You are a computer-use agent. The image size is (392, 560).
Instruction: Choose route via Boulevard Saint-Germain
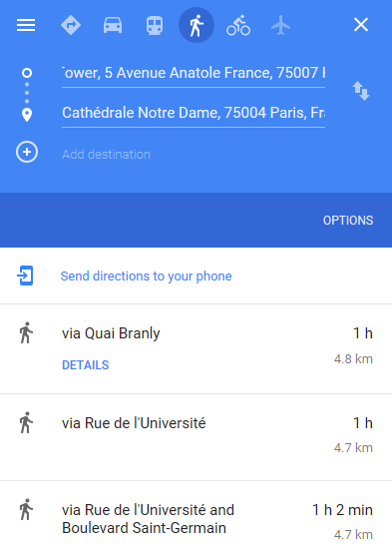196,521
